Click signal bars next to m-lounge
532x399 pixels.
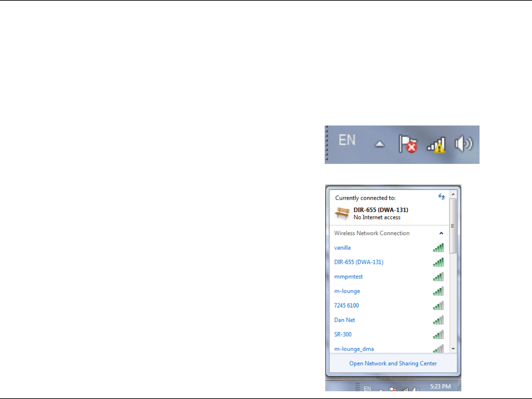pos(438,291)
